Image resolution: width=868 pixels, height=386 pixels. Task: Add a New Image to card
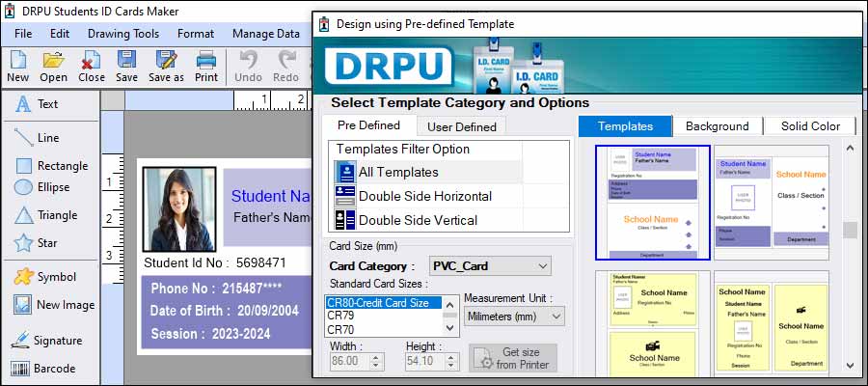(x=54, y=305)
